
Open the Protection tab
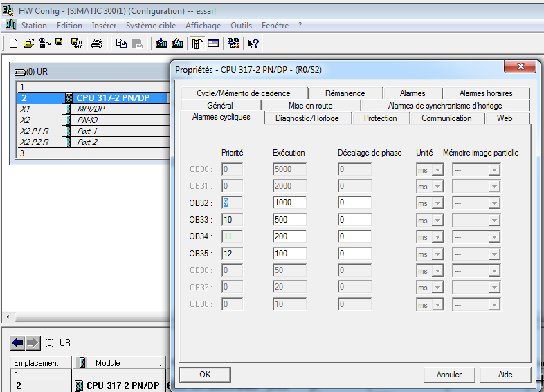pos(380,118)
